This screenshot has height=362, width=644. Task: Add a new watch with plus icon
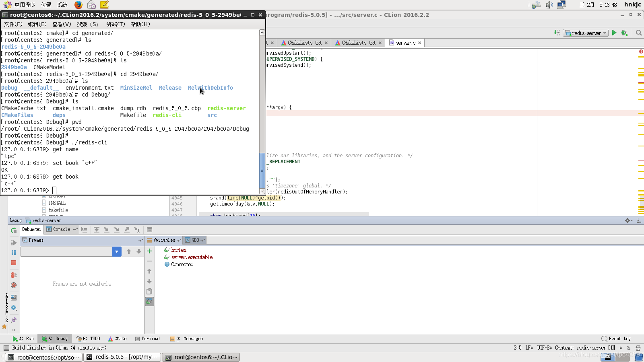[149, 251]
